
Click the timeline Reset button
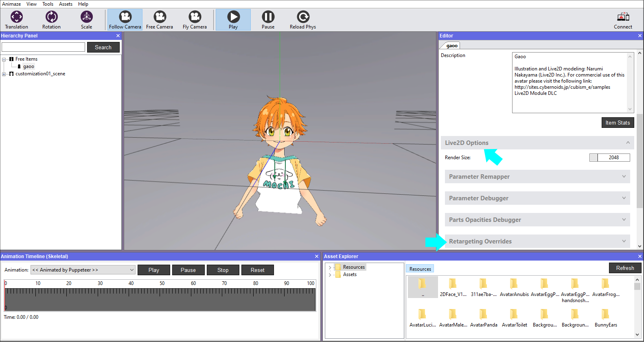257,270
